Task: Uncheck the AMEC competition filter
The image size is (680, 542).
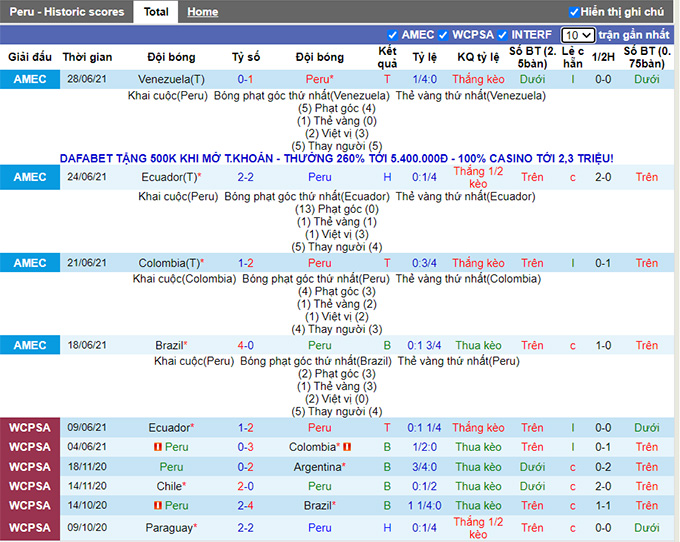Action: (393, 35)
